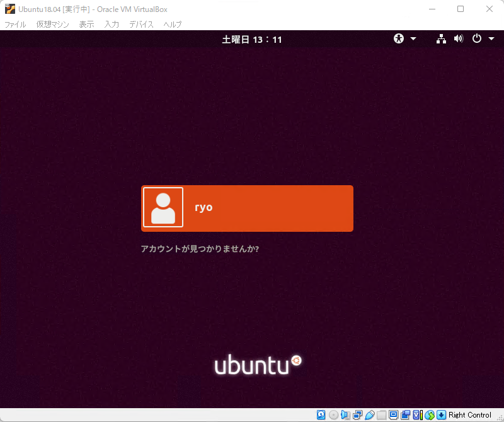Click the network icon in Ubuntu top bar

point(441,38)
